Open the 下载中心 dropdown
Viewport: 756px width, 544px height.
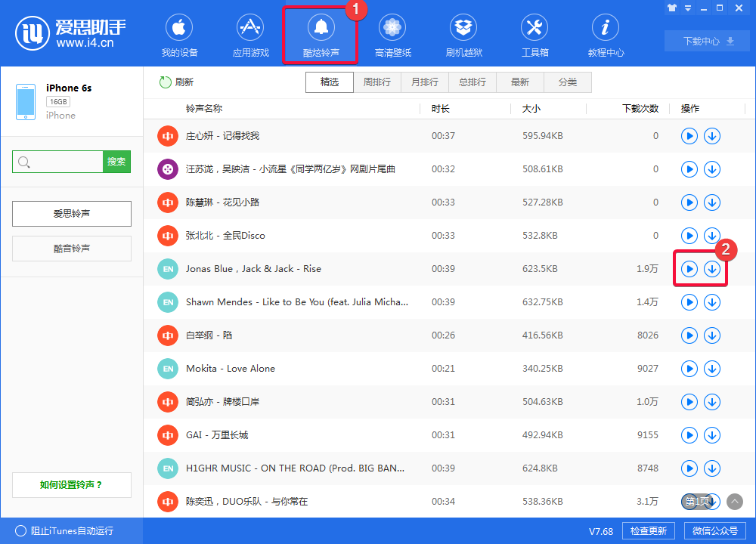pos(706,42)
